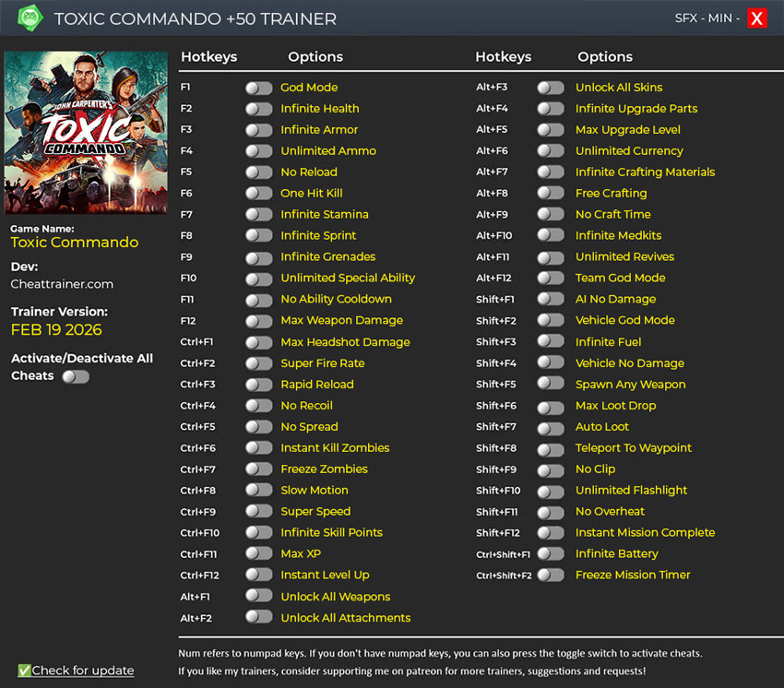This screenshot has height=688, width=784.
Task: Toggle the Freeze Zombies switch
Action: tap(258, 469)
